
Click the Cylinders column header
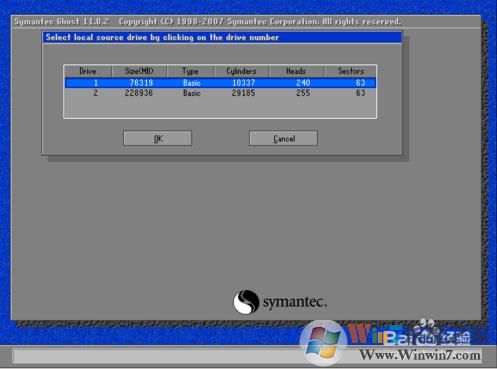(241, 71)
